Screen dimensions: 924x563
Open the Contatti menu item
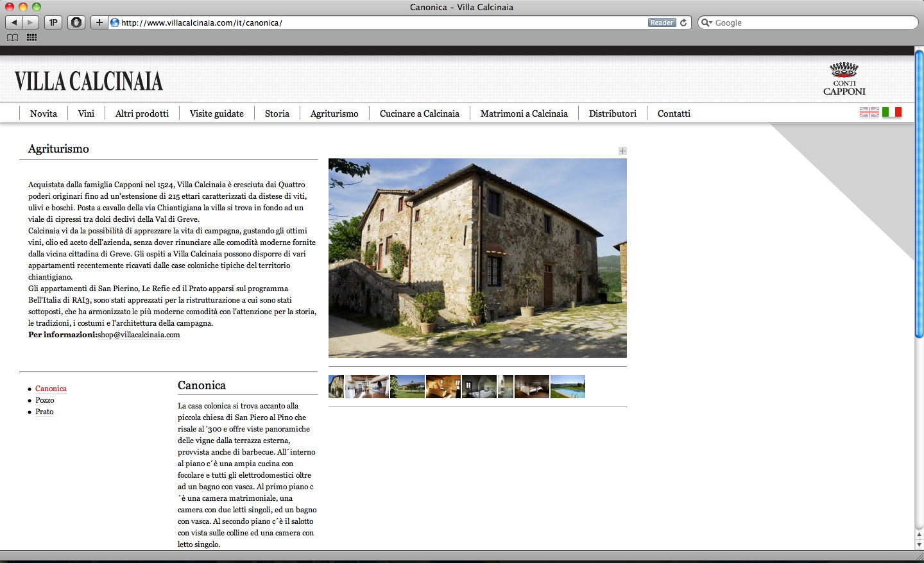pyautogui.click(x=674, y=113)
